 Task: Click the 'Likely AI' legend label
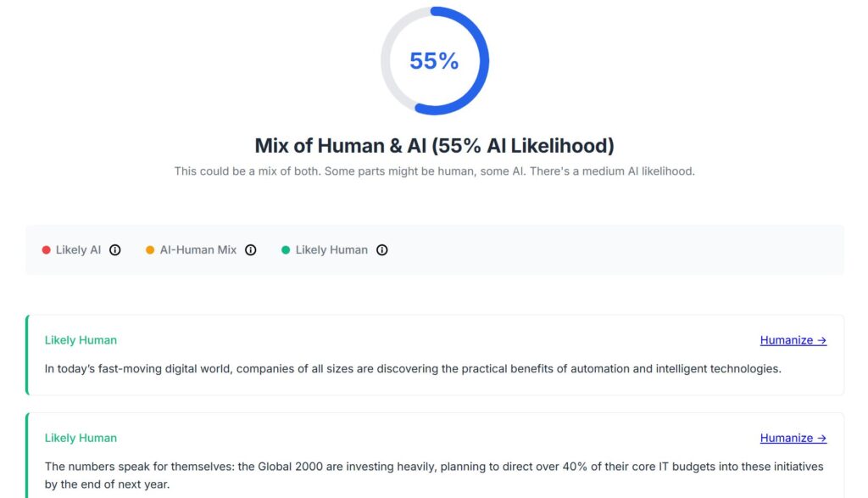coord(78,249)
